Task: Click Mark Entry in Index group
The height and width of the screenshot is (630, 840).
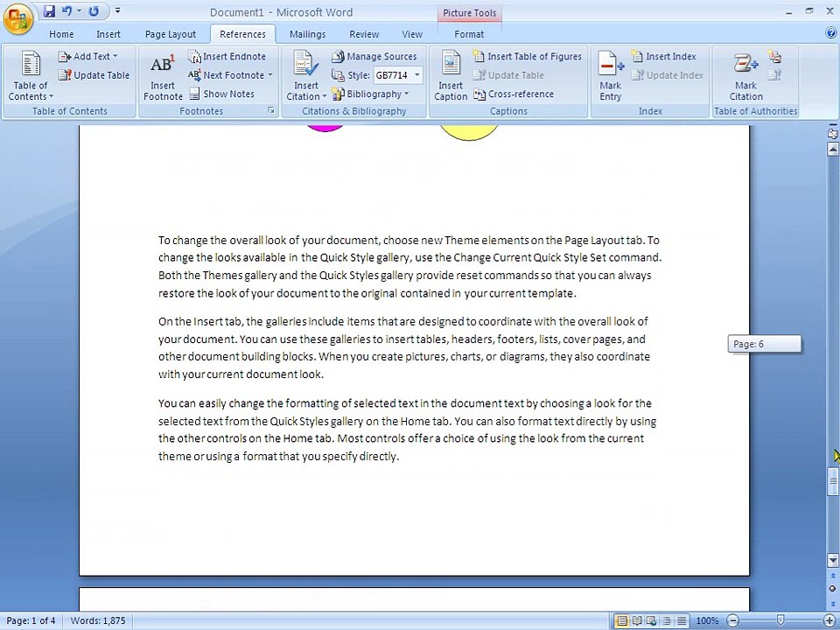Action: 611,75
